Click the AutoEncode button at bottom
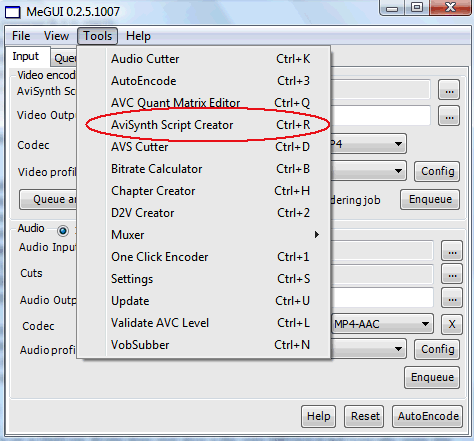Screen dimensions: 474x441 click(x=428, y=416)
